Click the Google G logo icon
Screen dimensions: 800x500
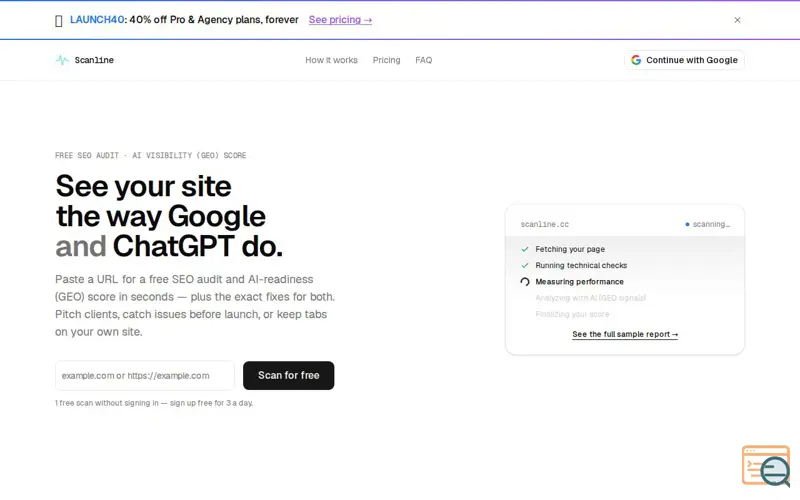tap(636, 60)
